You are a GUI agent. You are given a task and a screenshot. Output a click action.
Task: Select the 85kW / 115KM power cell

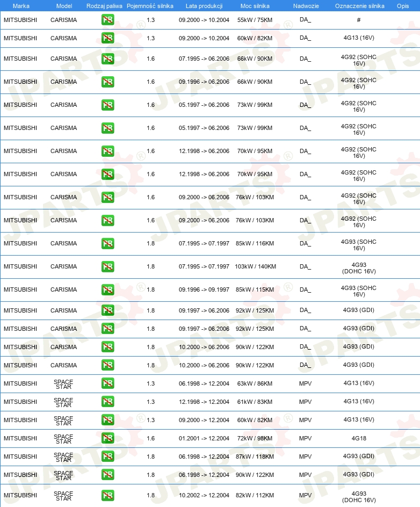point(255,289)
